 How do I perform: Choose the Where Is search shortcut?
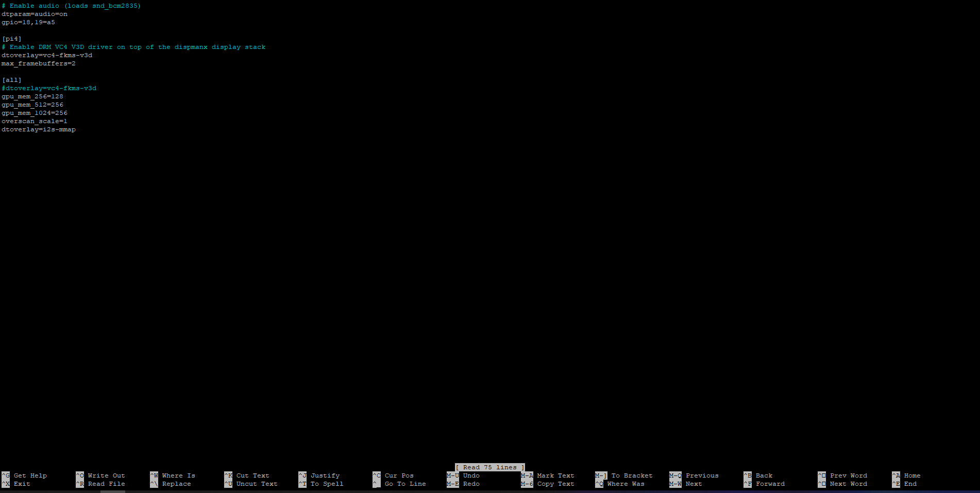178,475
